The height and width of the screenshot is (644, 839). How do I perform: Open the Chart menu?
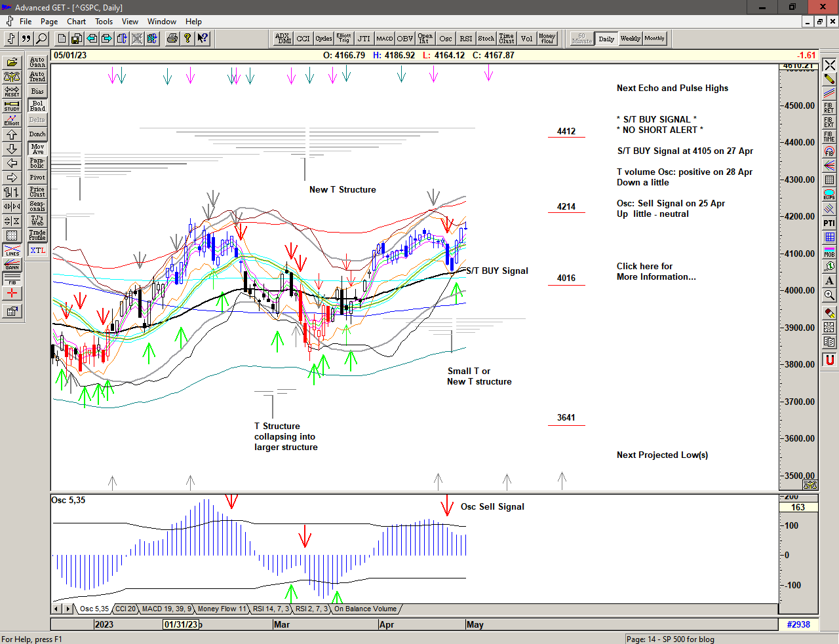[76, 22]
